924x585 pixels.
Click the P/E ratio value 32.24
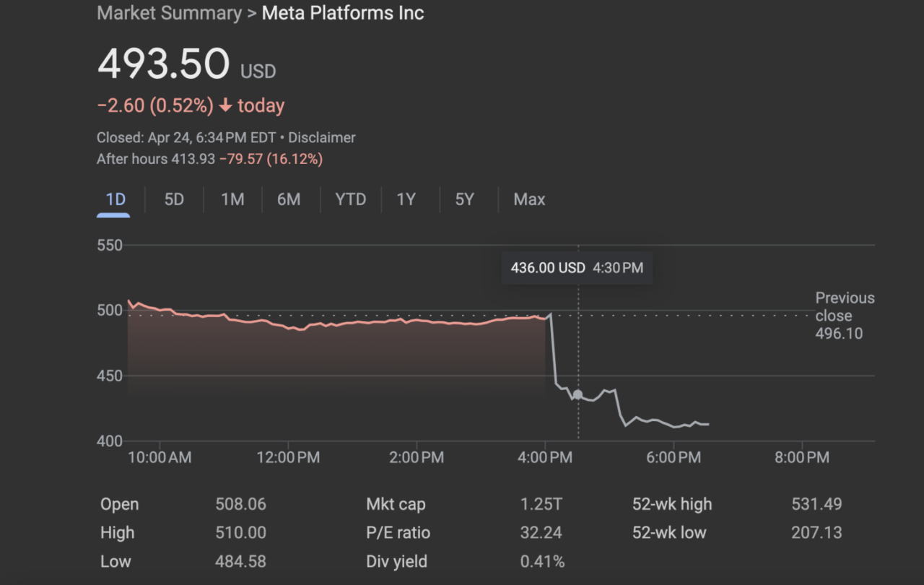click(x=541, y=533)
